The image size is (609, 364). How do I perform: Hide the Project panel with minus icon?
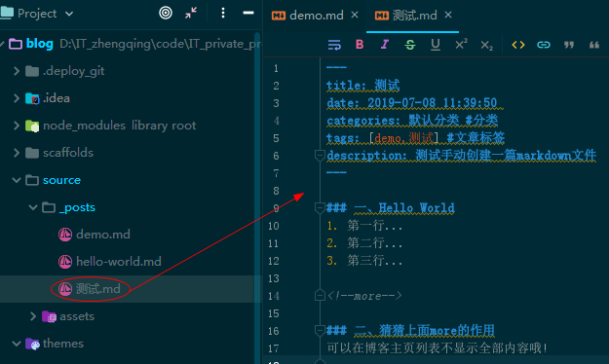point(248,14)
